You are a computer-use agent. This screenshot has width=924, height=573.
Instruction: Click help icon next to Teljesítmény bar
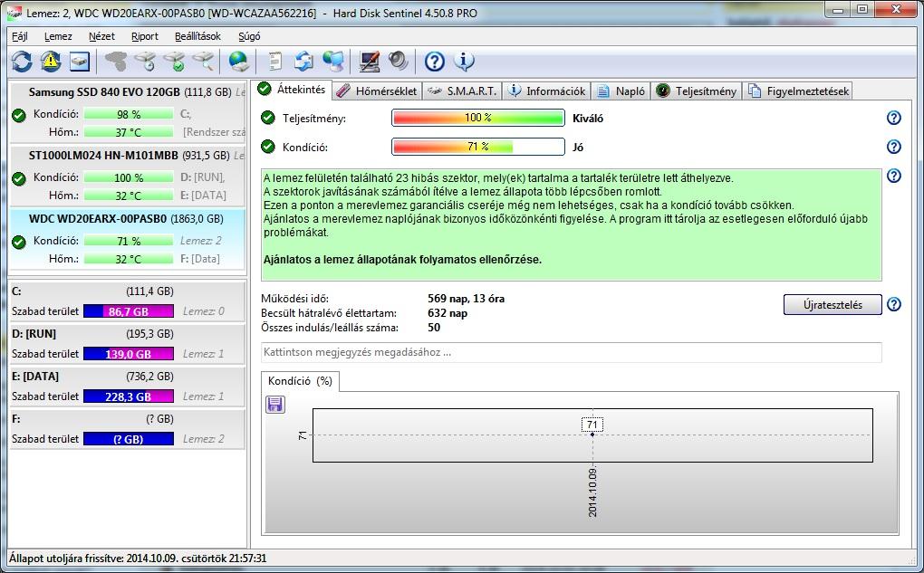coord(894,118)
